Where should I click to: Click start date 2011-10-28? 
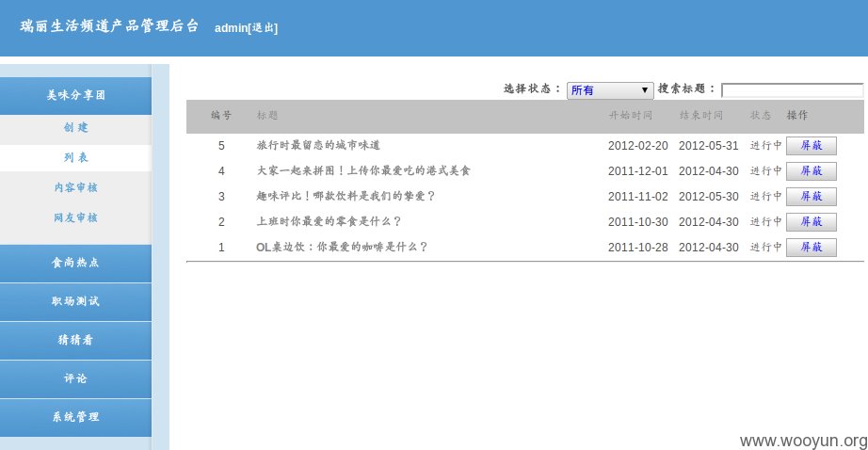pos(637,248)
